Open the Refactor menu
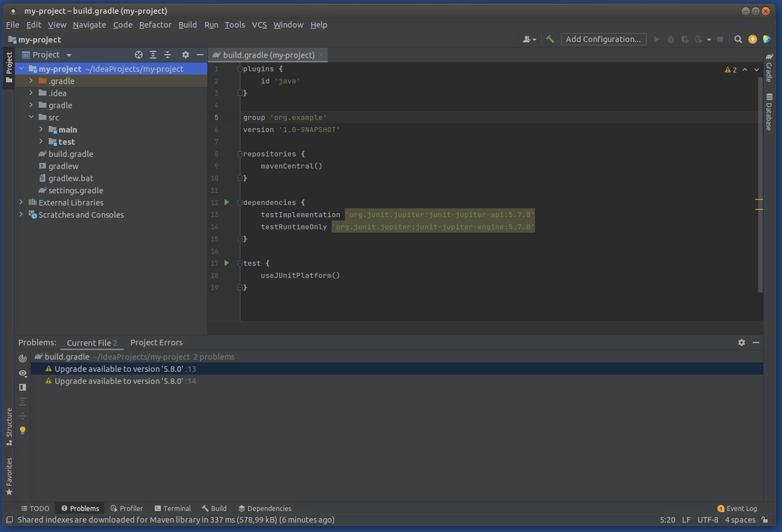782x532 pixels. pyautogui.click(x=155, y=25)
